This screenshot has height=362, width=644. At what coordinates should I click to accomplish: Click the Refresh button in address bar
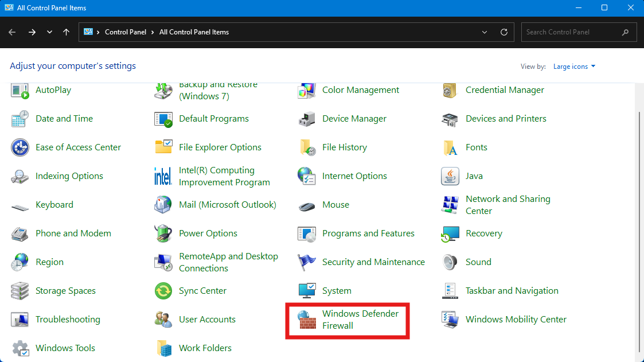click(x=504, y=32)
